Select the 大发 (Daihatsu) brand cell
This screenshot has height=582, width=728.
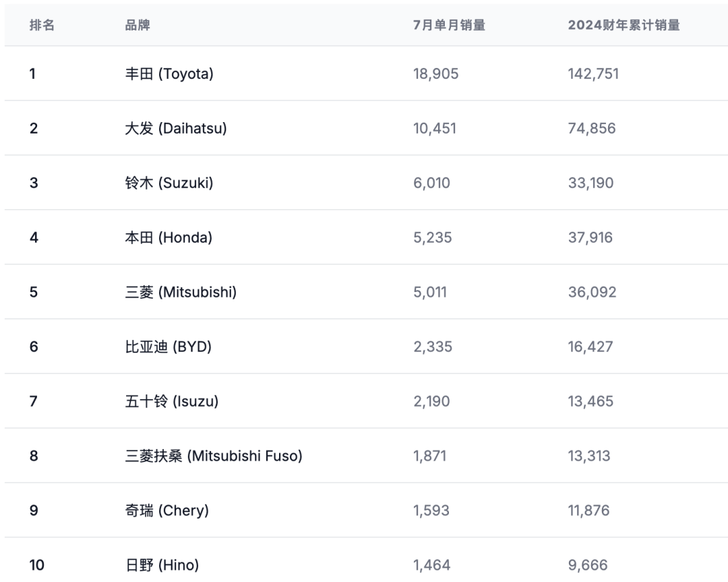pyautogui.click(x=176, y=128)
